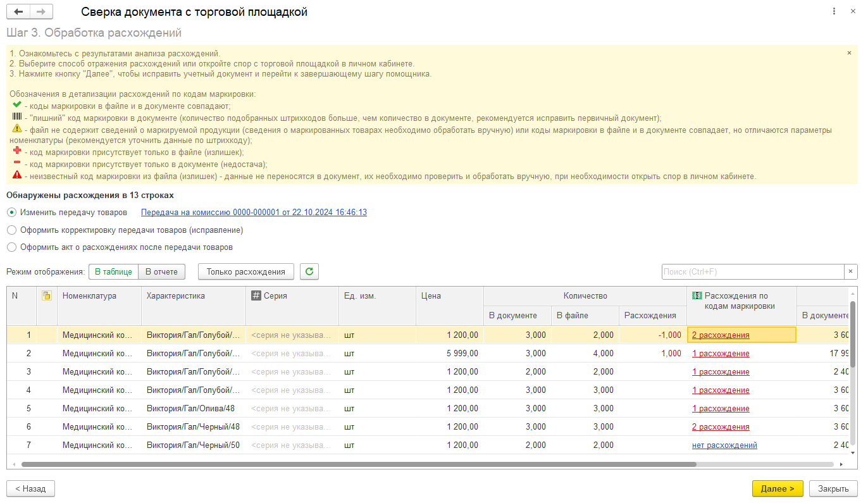The image size is (868, 503).
Task: Toggle the Только расхождения filter button
Action: [x=246, y=271]
